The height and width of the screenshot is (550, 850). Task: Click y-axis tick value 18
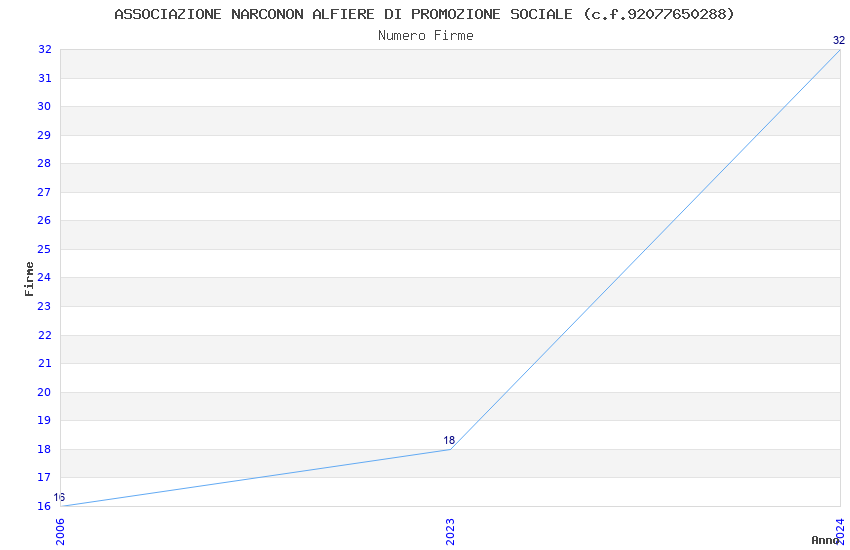[x=44, y=449]
